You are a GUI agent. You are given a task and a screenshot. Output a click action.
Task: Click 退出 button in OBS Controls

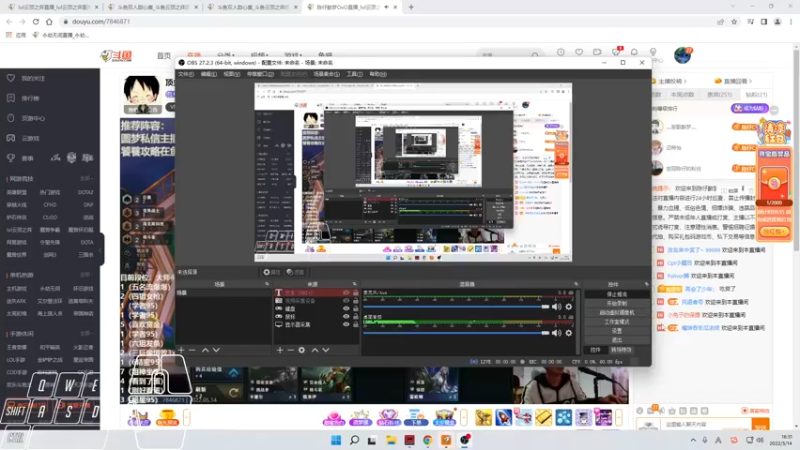click(x=617, y=340)
